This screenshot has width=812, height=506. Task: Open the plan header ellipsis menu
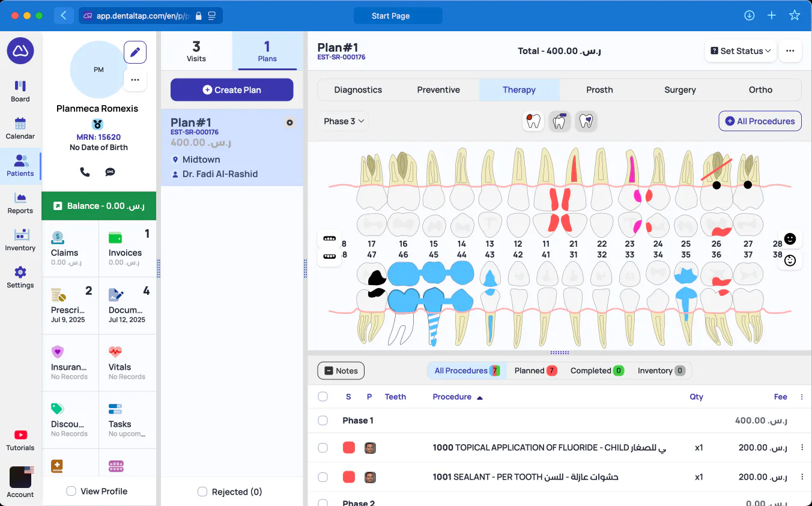click(x=790, y=51)
